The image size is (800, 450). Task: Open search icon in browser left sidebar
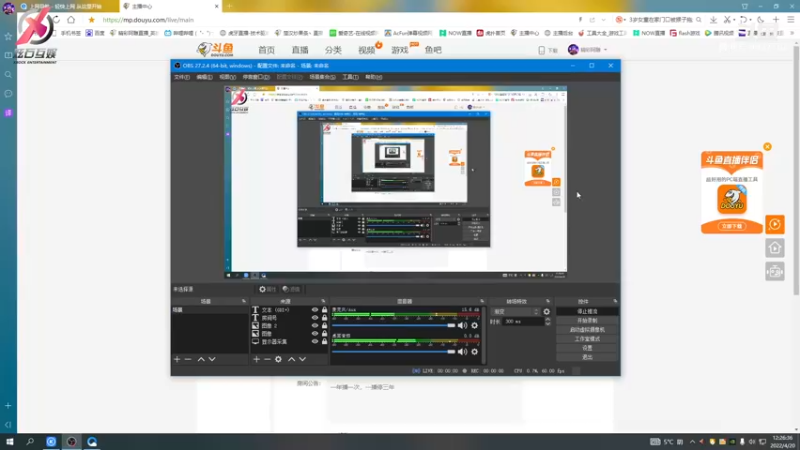8,74
